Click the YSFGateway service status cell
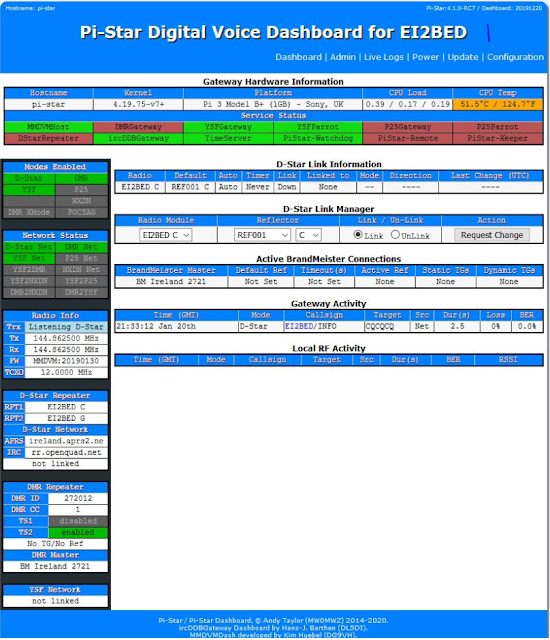 click(228, 127)
